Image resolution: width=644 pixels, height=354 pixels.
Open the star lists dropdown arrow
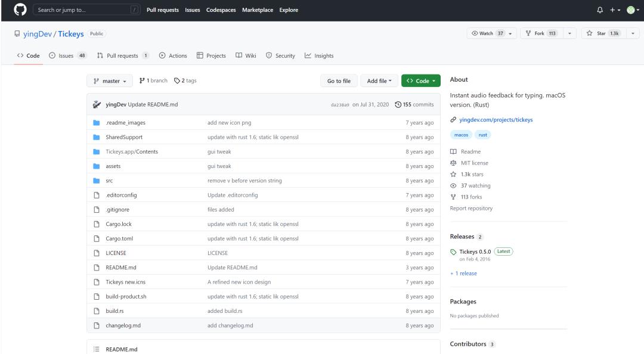click(x=631, y=33)
